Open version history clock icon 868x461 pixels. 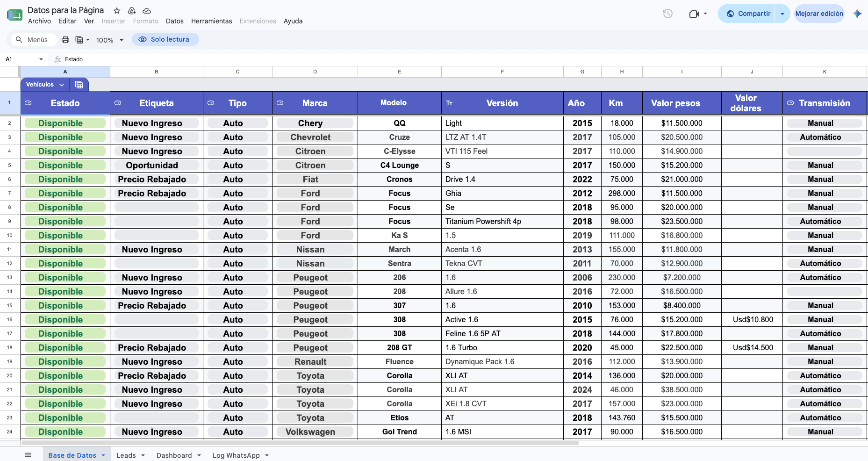[x=668, y=14]
